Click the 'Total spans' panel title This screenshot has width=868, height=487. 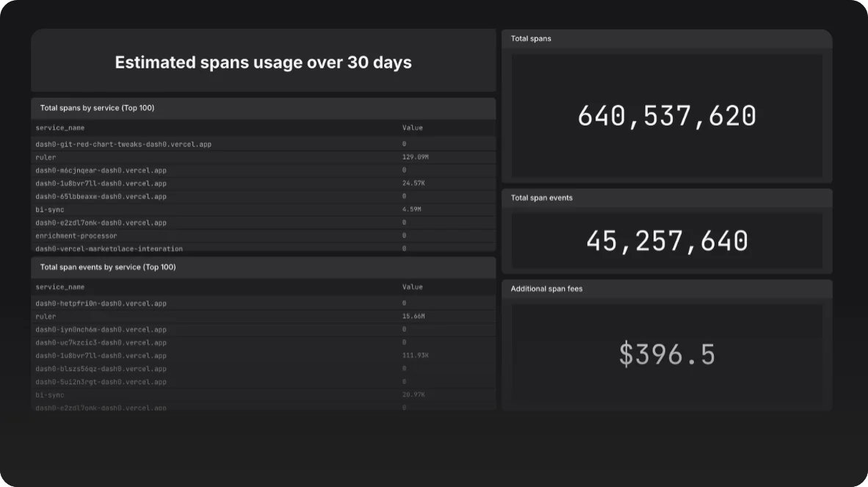(531, 39)
